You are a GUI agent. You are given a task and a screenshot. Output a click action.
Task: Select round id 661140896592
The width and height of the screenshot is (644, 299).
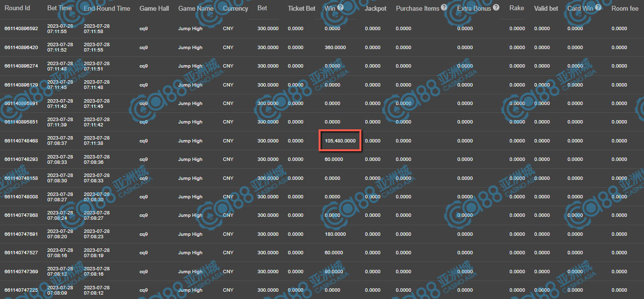pos(21,29)
